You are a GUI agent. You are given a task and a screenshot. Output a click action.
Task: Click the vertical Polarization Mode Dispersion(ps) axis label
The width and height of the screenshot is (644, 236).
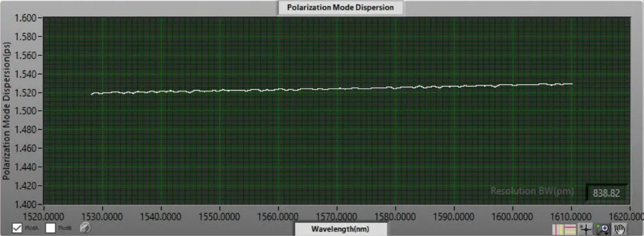pos(6,111)
